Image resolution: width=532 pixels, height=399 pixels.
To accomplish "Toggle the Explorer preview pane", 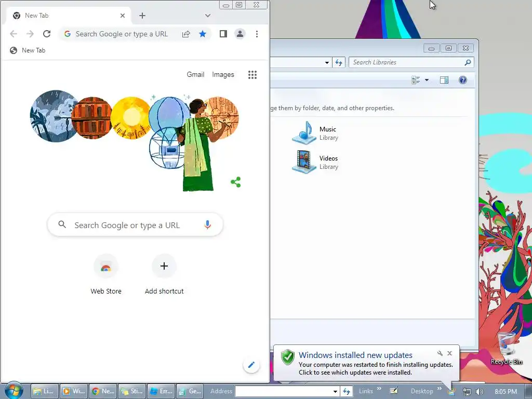I will [444, 80].
